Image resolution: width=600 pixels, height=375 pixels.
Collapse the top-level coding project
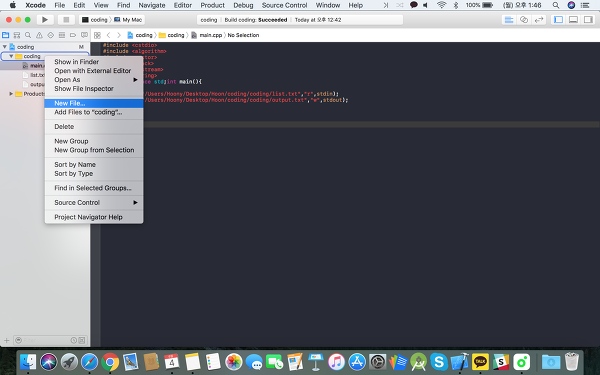pos(5,47)
